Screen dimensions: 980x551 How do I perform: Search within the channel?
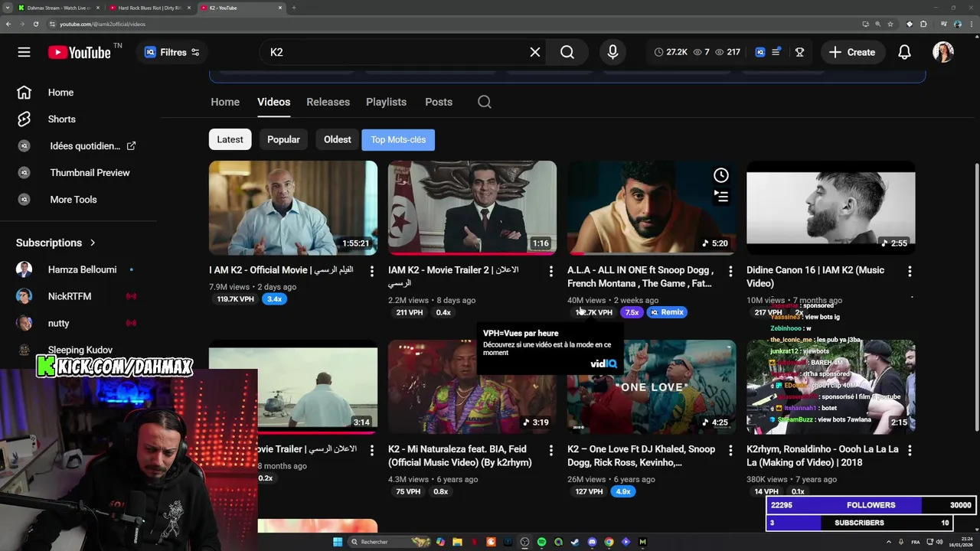(485, 102)
